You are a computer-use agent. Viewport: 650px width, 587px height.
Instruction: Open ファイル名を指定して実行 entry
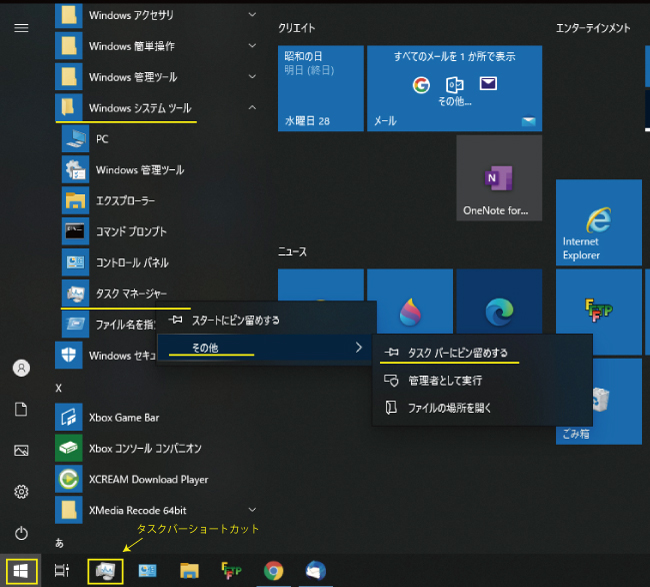[109, 325]
